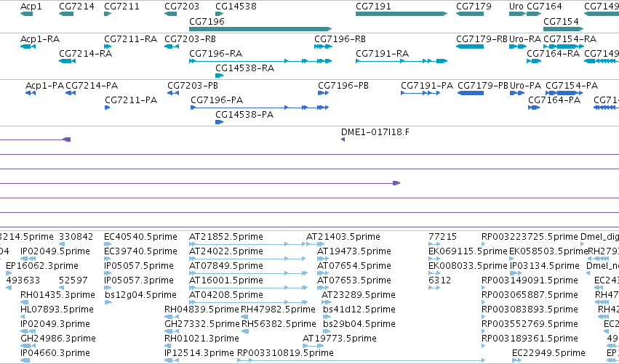Click the 493633 feature label

pos(23,280)
